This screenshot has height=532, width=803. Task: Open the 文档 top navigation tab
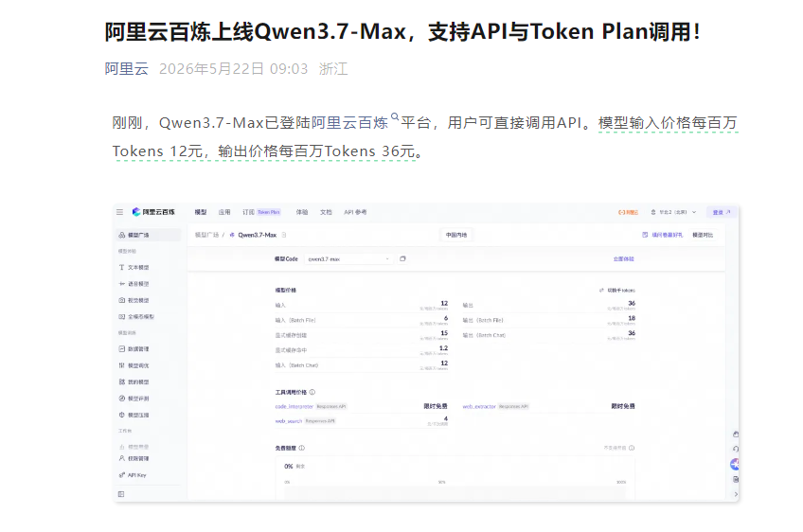(x=326, y=212)
